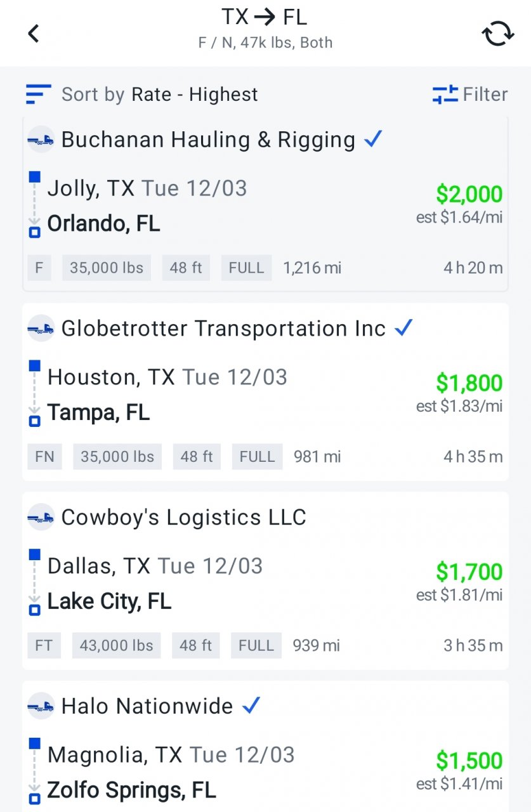Tap Globetrotter Transportation truck icon
Image resolution: width=531 pixels, height=812 pixels.
pyautogui.click(x=41, y=328)
